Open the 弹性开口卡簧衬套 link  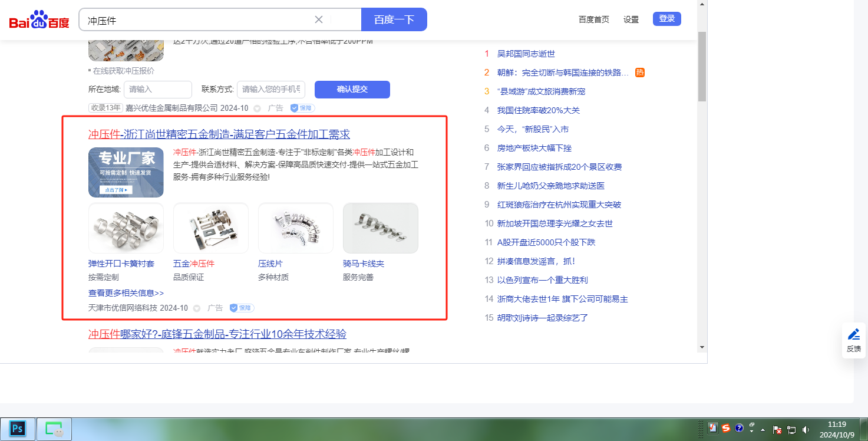[121, 264]
